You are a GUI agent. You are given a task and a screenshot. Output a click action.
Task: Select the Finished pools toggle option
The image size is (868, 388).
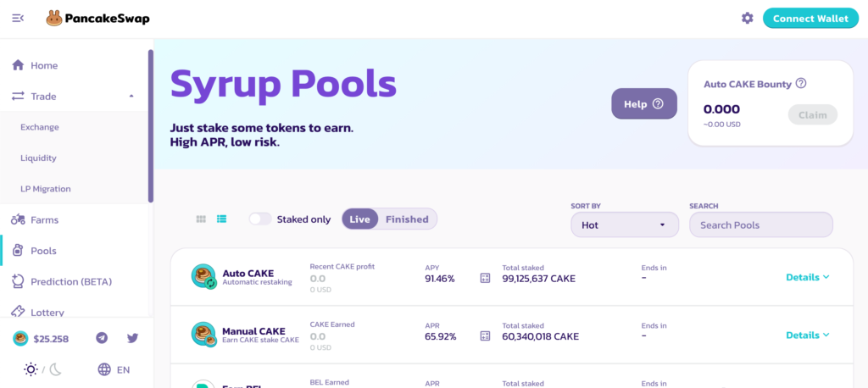pos(407,219)
